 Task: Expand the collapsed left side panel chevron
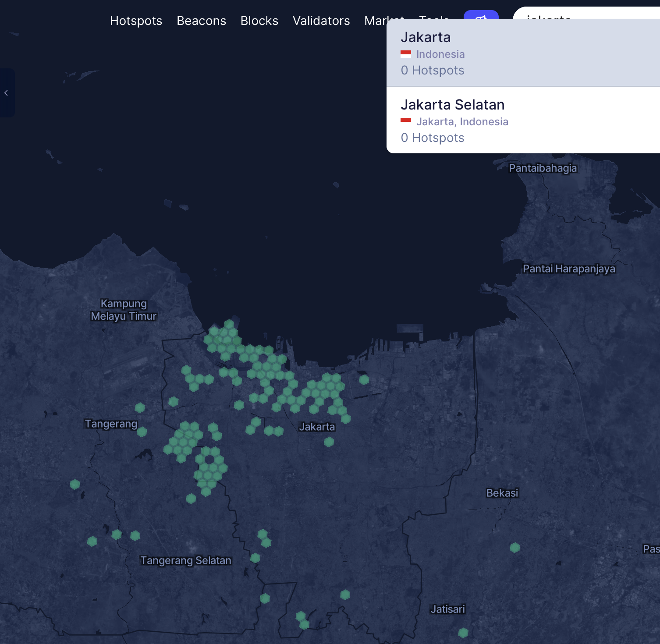pos(6,93)
